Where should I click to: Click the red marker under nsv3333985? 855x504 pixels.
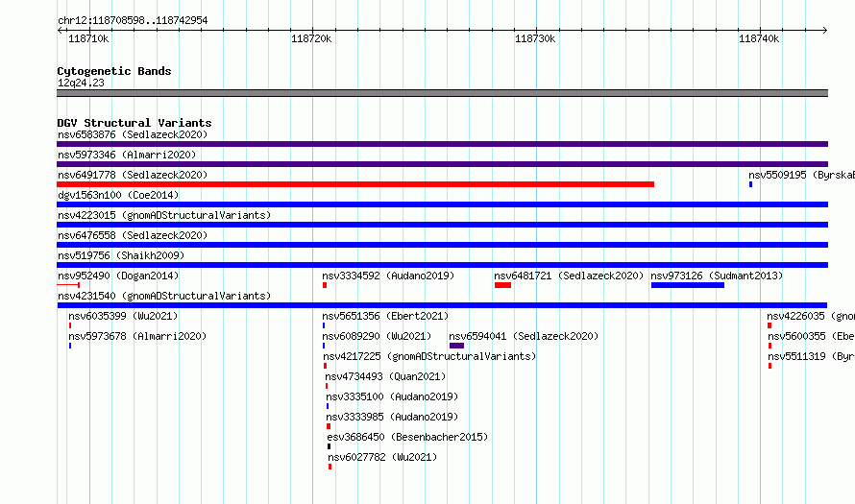[x=329, y=426]
